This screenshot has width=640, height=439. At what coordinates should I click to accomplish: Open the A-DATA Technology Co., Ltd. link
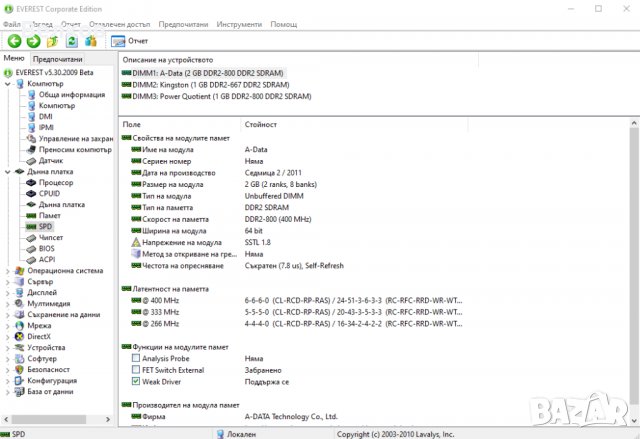point(291,417)
